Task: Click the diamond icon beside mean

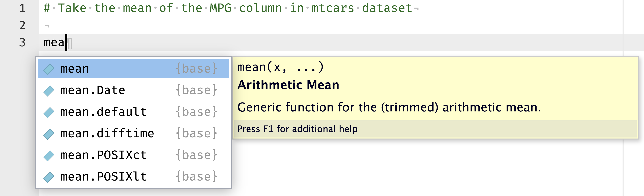Action: pyautogui.click(x=48, y=69)
